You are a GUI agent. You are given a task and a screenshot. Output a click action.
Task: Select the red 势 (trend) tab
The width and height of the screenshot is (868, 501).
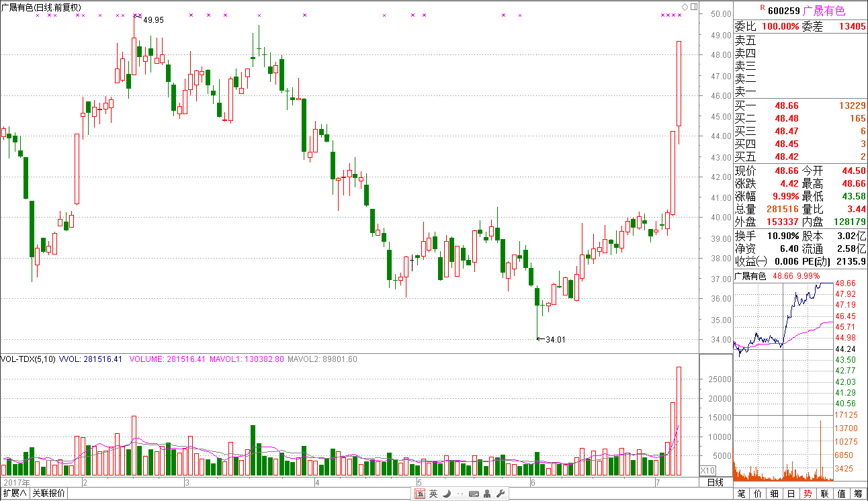pyautogui.click(x=808, y=494)
